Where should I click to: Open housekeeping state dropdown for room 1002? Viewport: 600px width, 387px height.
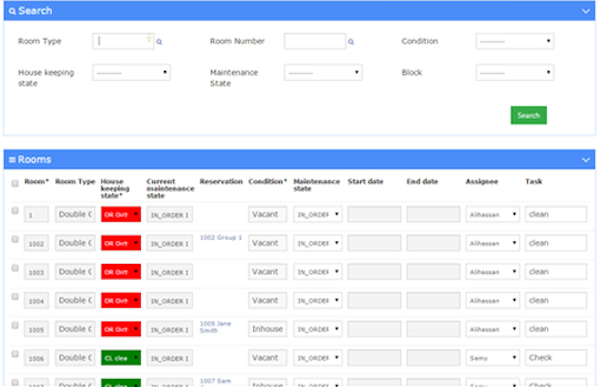coord(121,243)
